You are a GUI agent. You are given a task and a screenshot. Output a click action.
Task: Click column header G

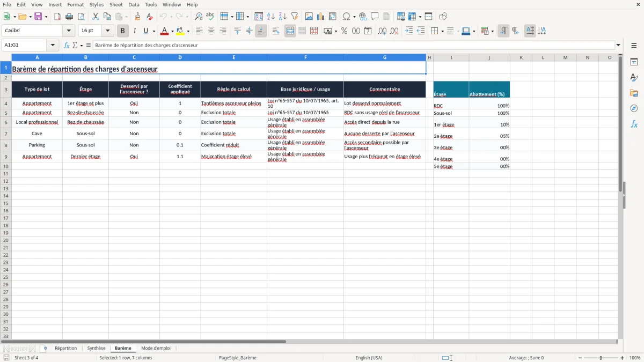tap(385, 57)
